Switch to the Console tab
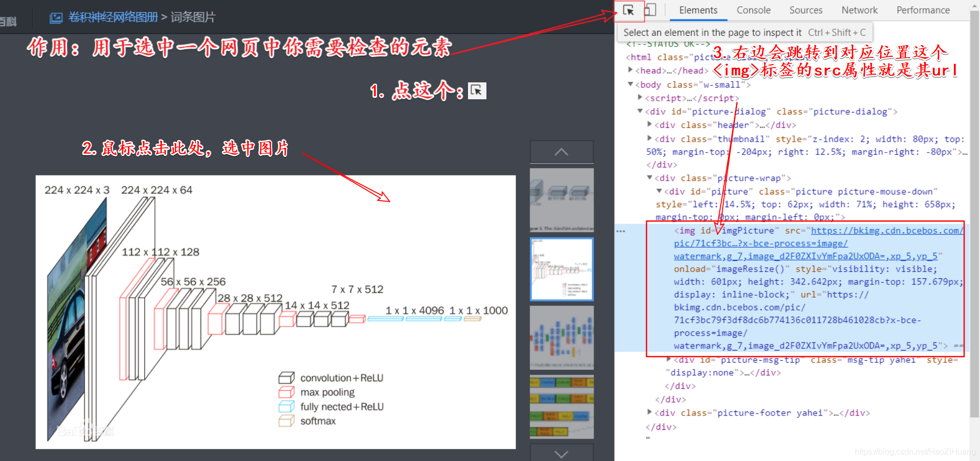980x461 pixels. point(753,10)
